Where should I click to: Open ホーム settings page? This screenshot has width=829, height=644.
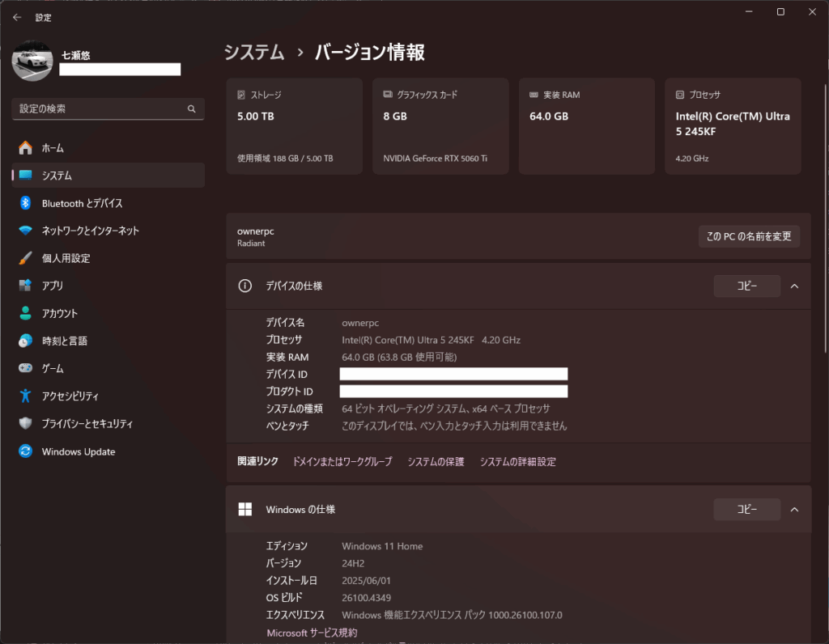(108, 148)
